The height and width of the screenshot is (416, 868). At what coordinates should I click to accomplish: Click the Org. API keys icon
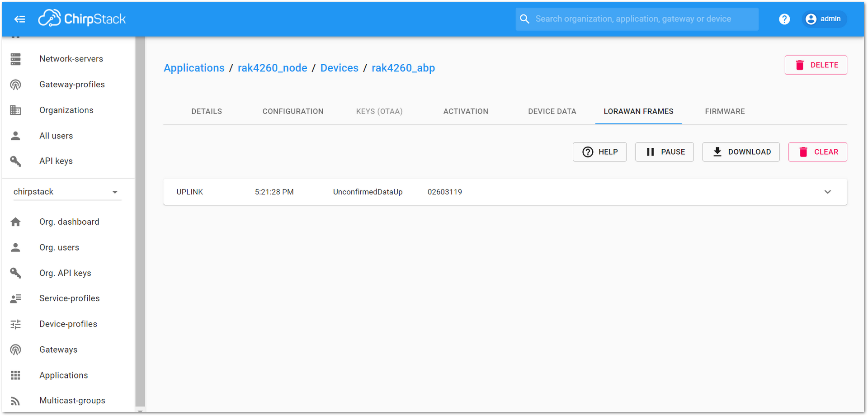tap(16, 273)
